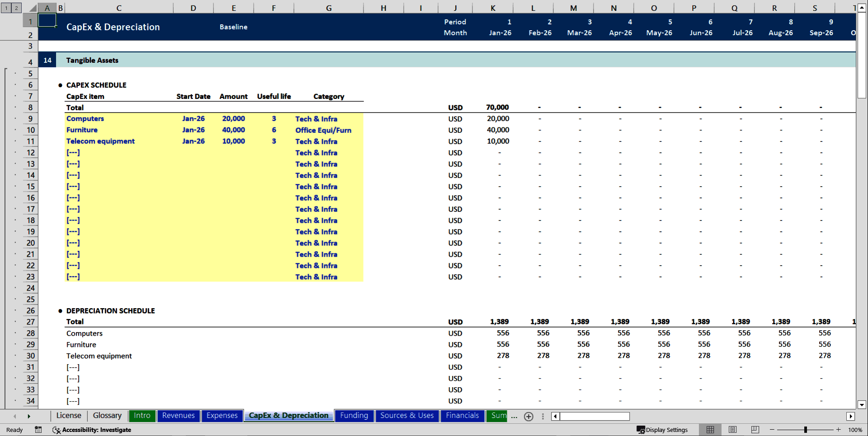Switch to the Funding sheet tab

tap(354, 416)
